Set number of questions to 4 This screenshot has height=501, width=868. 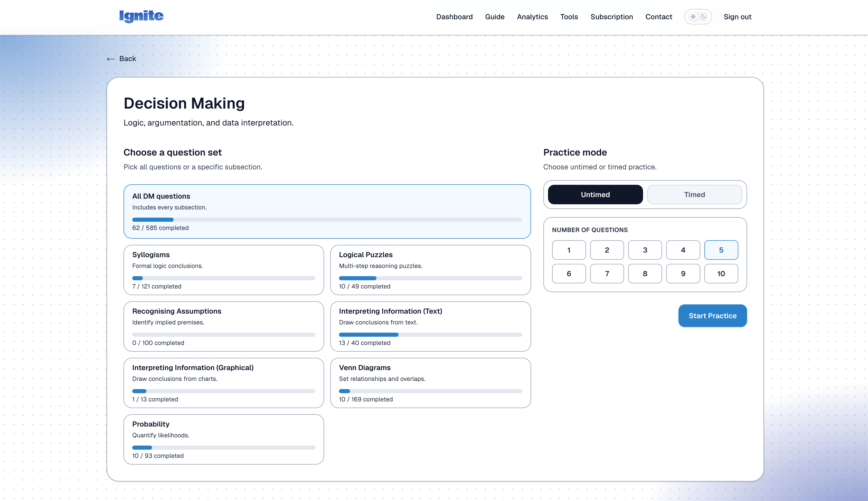coord(683,250)
